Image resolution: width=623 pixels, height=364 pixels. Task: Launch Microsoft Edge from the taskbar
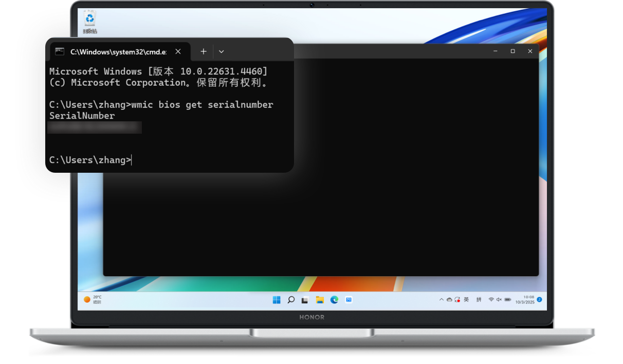(334, 300)
